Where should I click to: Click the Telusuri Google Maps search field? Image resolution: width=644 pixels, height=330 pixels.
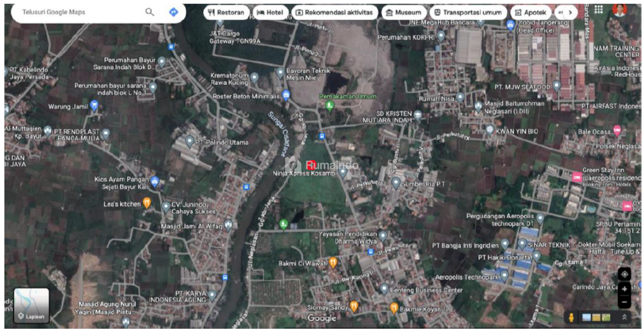pyautogui.click(x=78, y=12)
